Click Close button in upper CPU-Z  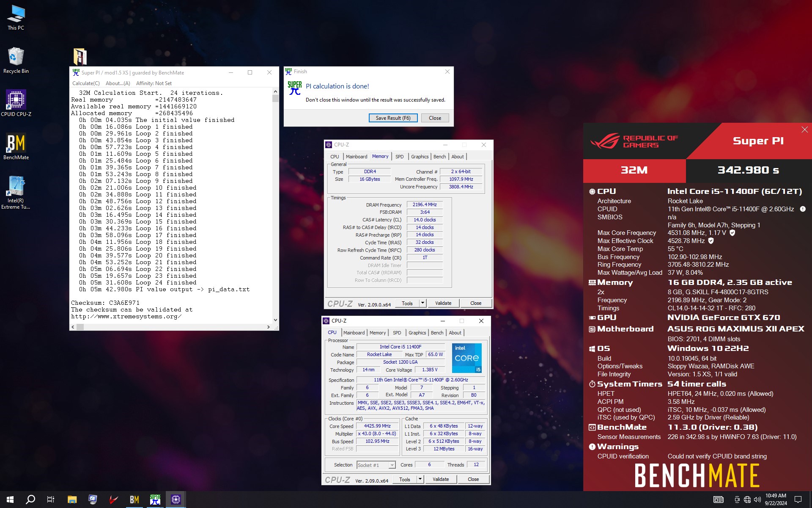pyautogui.click(x=476, y=303)
